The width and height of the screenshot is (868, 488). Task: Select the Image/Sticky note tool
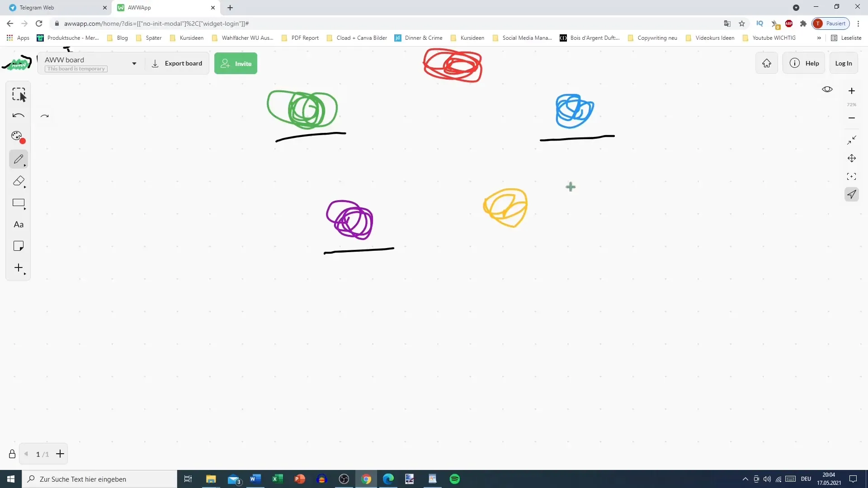(x=19, y=246)
